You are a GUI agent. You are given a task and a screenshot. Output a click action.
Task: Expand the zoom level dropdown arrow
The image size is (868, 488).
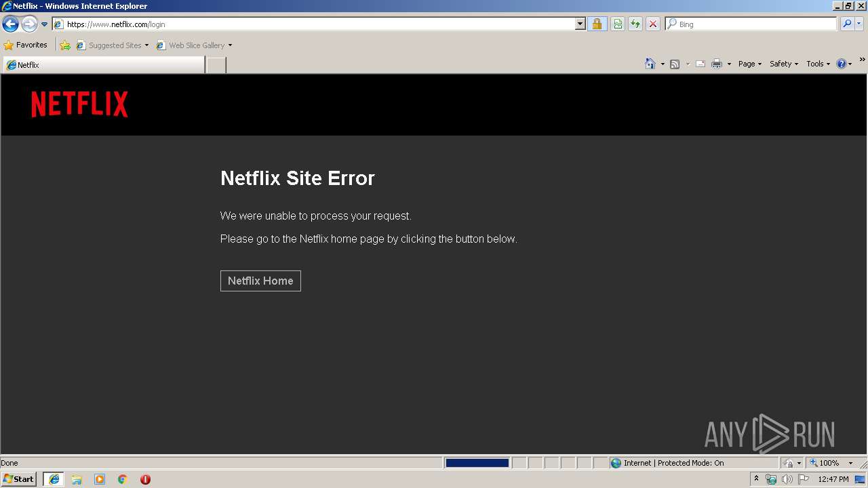850,463
